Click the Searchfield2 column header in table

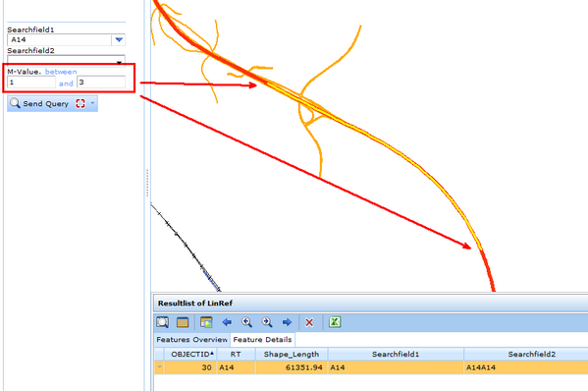pyautogui.click(x=526, y=355)
